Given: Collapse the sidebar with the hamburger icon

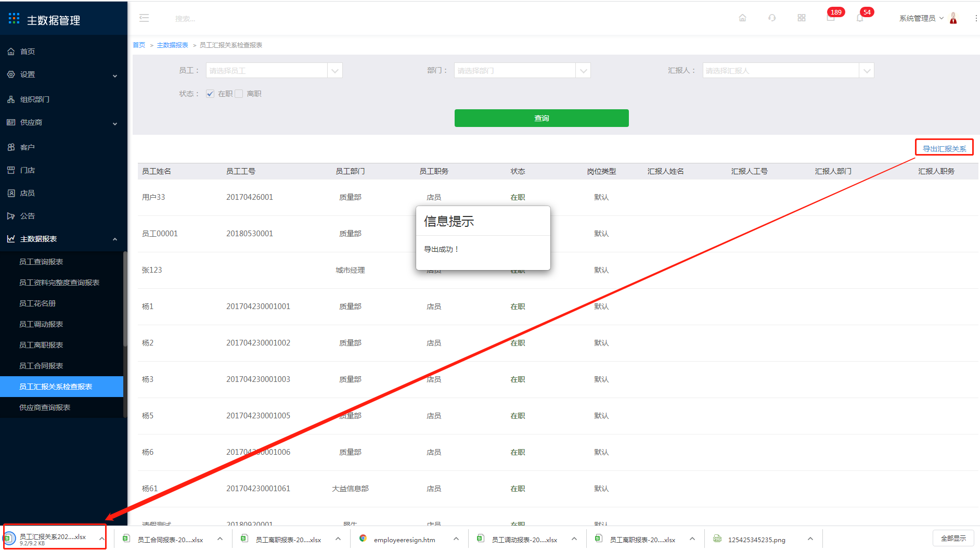Looking at the screenshot, I should tap(144, 18).
